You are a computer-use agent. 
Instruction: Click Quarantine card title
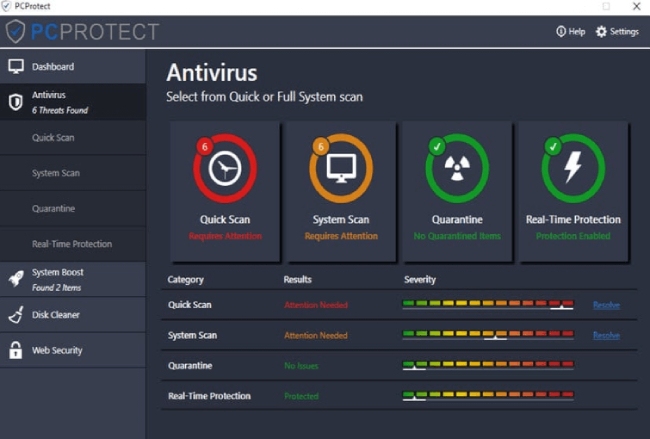click(x=457, y=219)
